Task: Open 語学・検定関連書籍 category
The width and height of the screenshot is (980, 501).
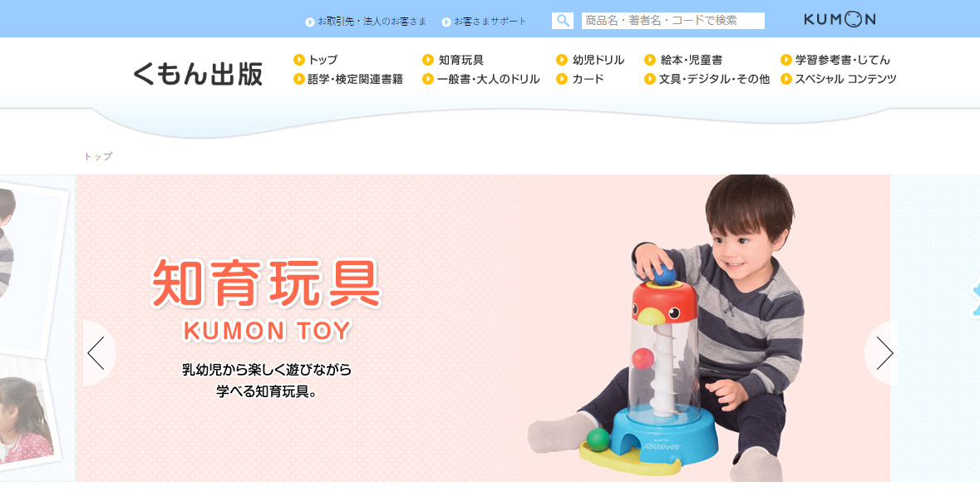Action: (x=356, y=79)
